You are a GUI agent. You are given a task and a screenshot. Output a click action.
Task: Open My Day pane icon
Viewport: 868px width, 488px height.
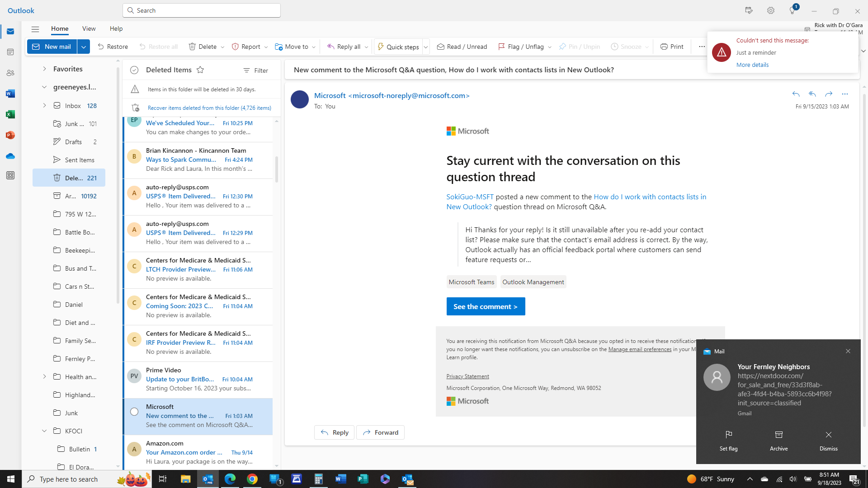[749, 10]
